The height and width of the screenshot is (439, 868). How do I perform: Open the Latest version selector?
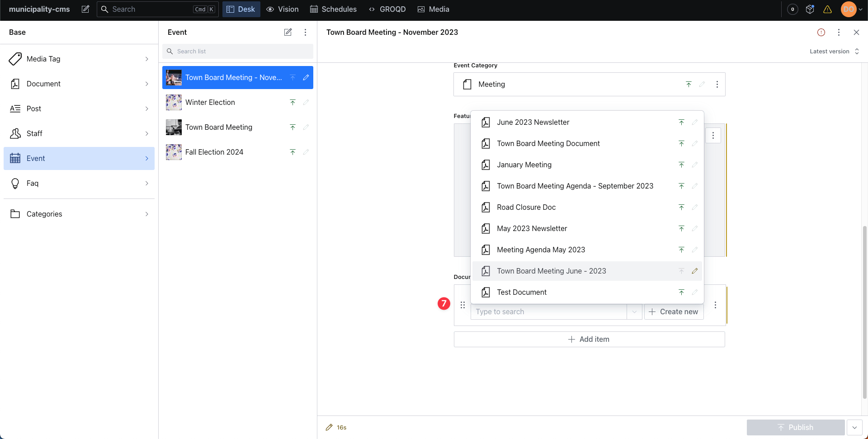[834, 51]
